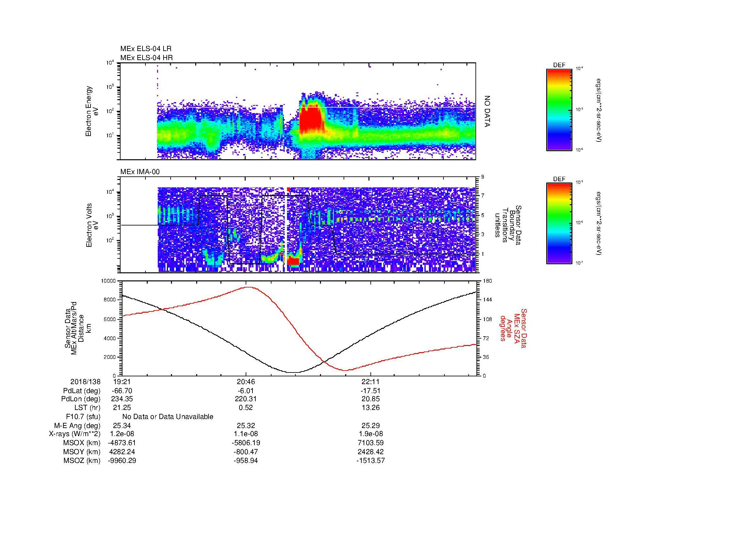Screen dimensions: 756x534
Task: Click the date label '2018/138'
Action: coord(85,382)
